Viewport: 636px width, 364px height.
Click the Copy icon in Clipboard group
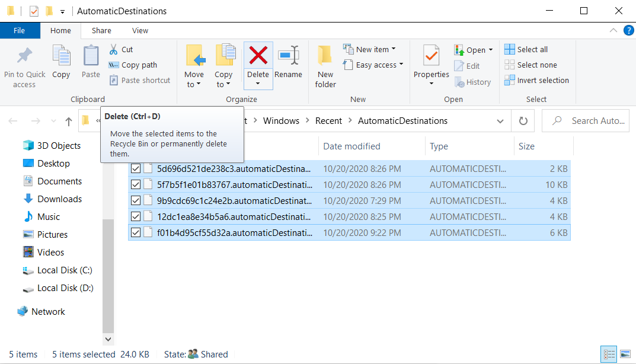61,56
